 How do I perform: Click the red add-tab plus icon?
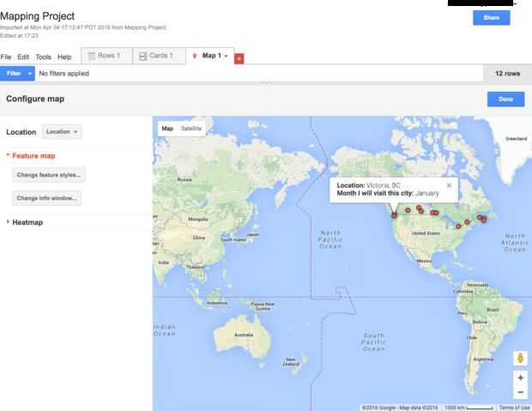coord(239,58)
